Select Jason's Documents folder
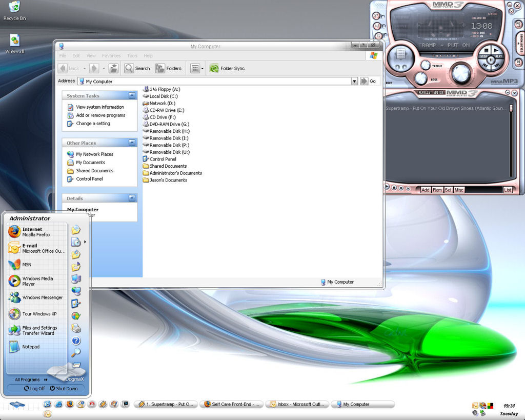The width and height of the screenshot is (525, 420). (x=165, y=180)
